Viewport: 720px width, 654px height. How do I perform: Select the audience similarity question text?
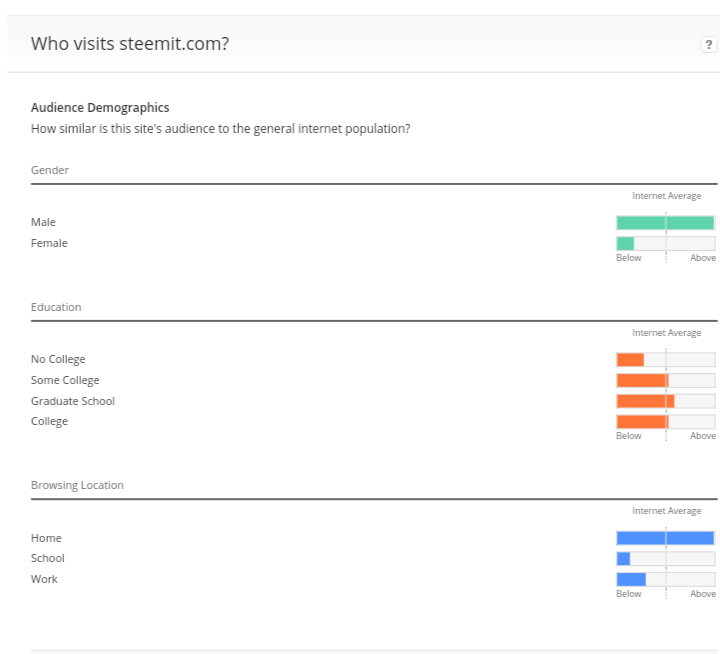220,129
